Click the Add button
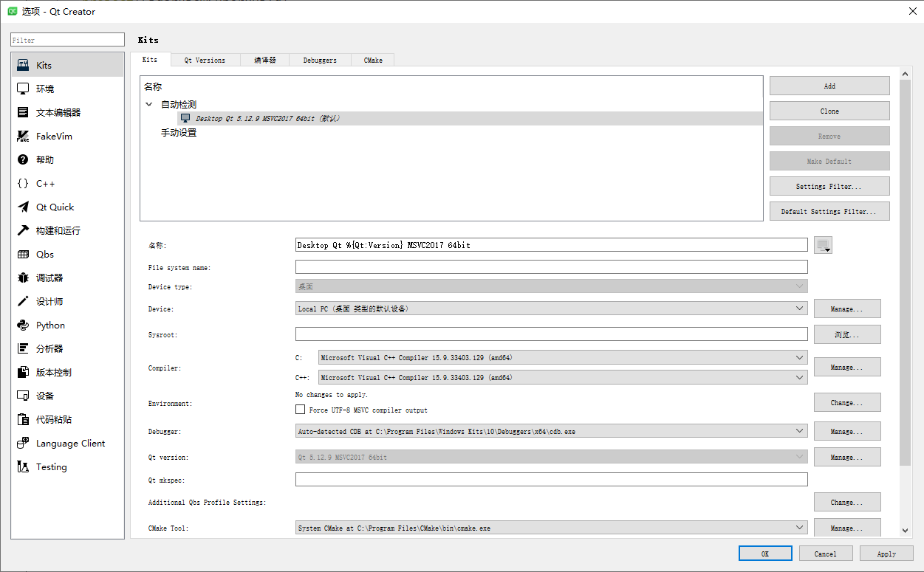The image size is (924, 572). tap(829, 86)
